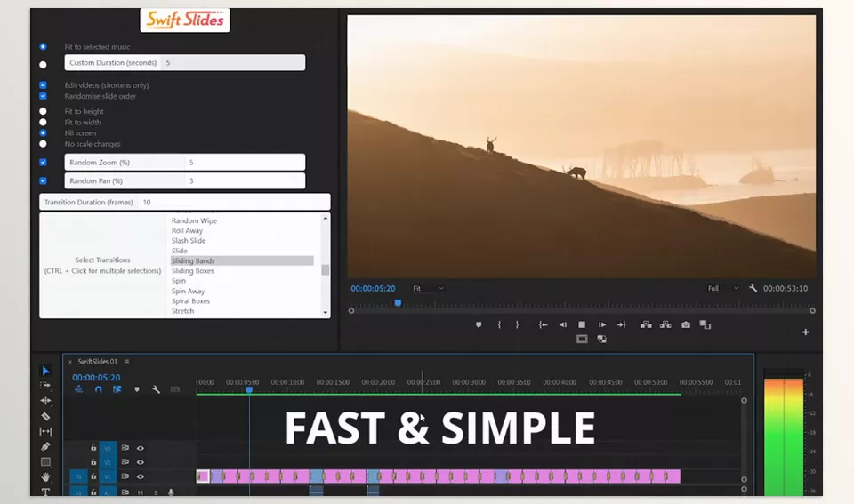Viewport: 854px width, 504px height.
Task: Toggle Random Zoom checkbox
Action: 43,162
